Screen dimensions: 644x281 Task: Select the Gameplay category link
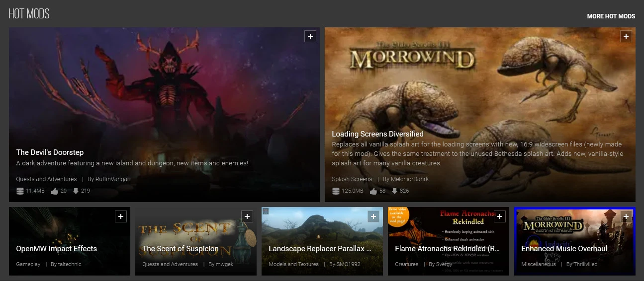click(x=28, y=264)
